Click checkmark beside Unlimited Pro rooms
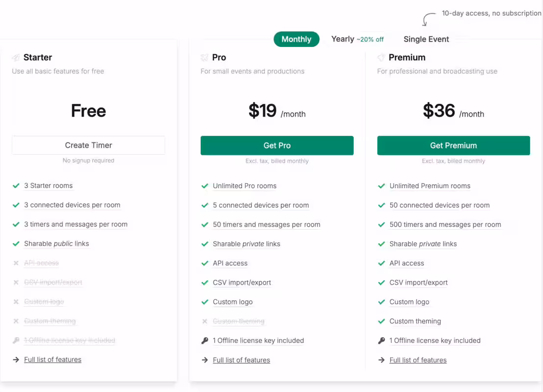This screenshot has height=392, width=543. point(205,186)
